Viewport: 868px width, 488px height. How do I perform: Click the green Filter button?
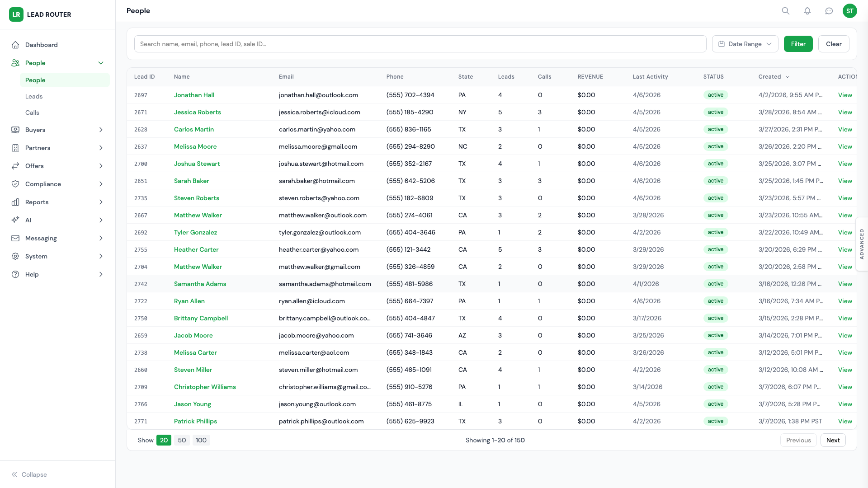pos(798,44)
